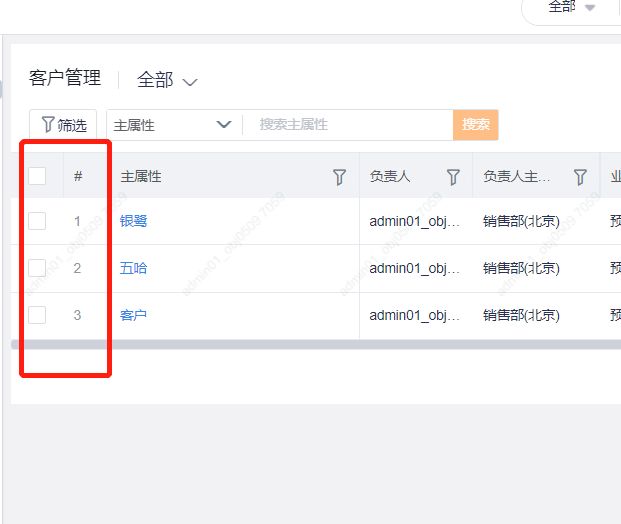Expand the 主属性 search field dropdown
The height and width of the screenshot is (524, 621).
point(222,125)
